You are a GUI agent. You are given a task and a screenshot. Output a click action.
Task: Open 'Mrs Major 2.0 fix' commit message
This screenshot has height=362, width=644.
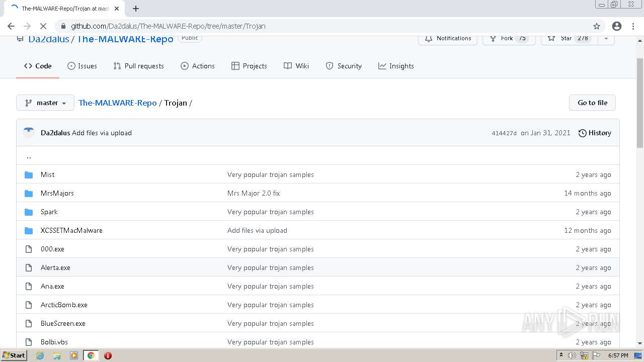click(254, 194)
